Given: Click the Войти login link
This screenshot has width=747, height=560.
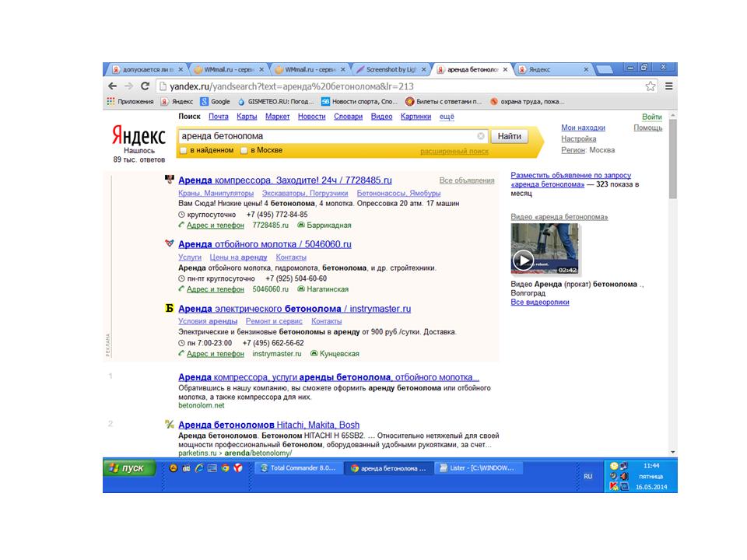Looking at the screenshot, I should pyautogui.click(x=652, y=117).
